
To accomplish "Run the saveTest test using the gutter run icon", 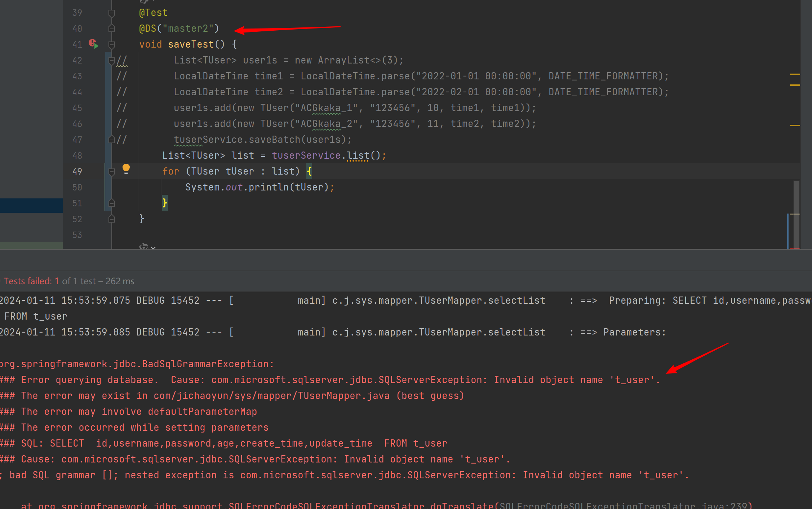I will click(94, 44).
